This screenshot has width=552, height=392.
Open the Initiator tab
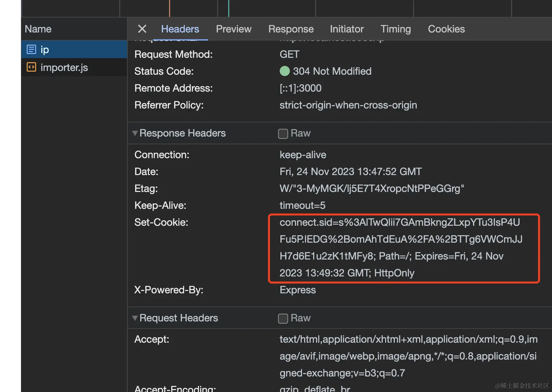click(347, 29)
